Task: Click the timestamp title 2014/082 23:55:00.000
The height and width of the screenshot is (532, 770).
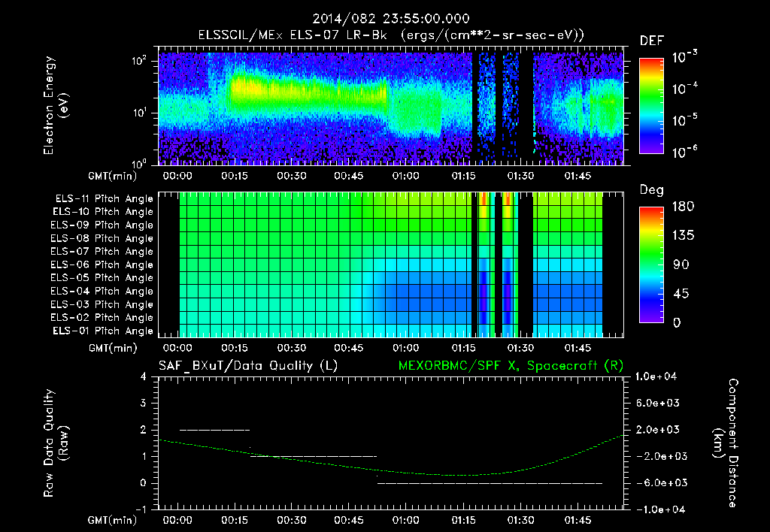Action: pyautogui.click(x=391, y=19)
